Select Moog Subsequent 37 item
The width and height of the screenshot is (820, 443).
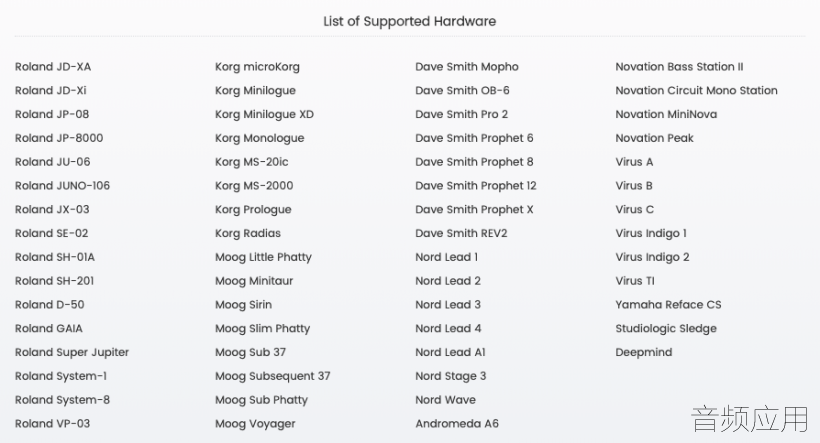[x=272, y=376]
